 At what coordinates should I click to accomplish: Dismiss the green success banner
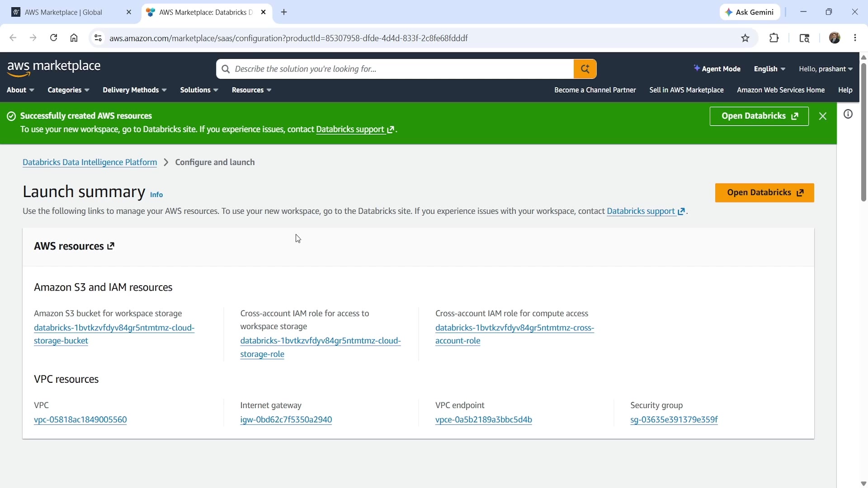click(823, 116)
